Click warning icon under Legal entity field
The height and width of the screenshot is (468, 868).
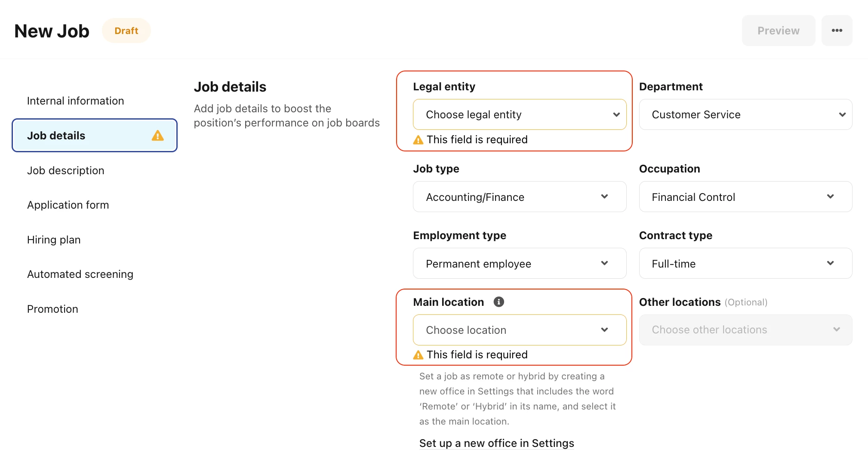[418, 140]
